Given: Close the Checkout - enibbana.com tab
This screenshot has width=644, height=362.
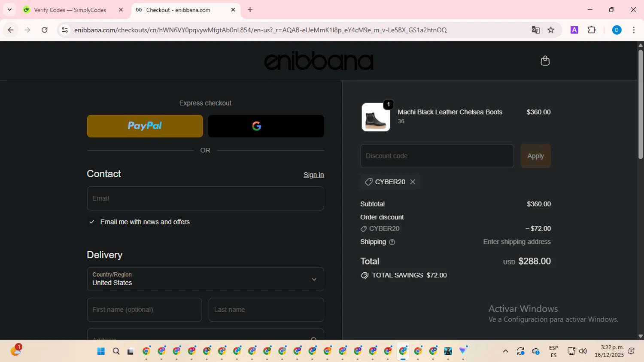Looking at the screenshot, I should [x=233, y=10].
